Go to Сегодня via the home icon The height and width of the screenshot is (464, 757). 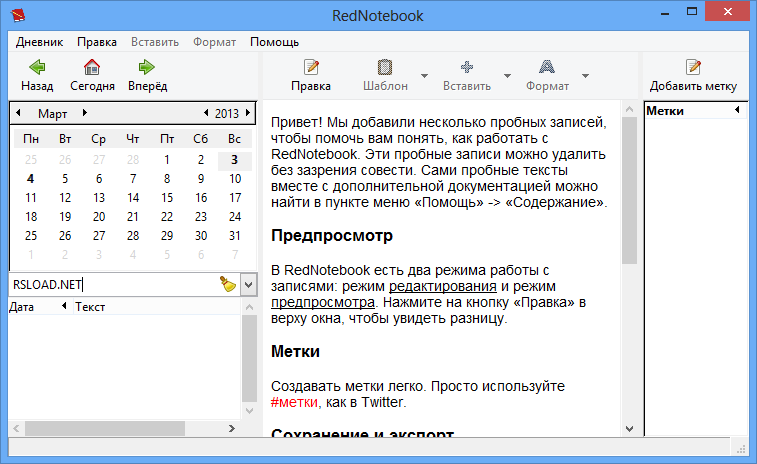coord(92,67)
